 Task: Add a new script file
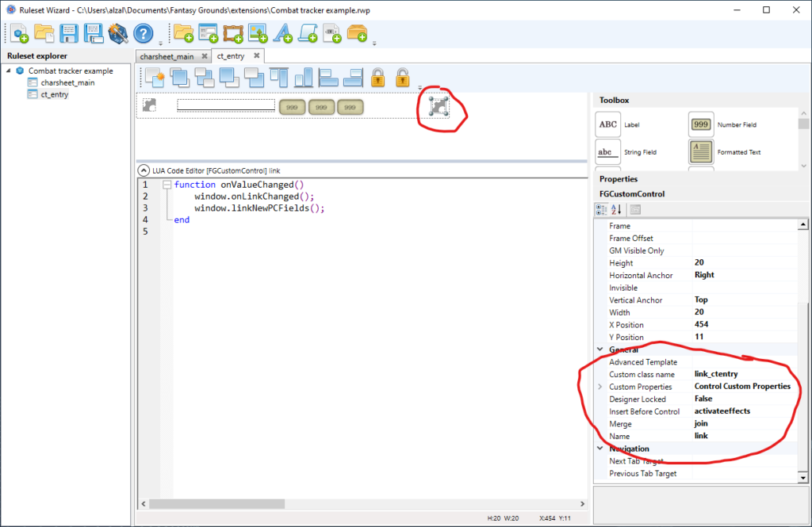point(308,33)
